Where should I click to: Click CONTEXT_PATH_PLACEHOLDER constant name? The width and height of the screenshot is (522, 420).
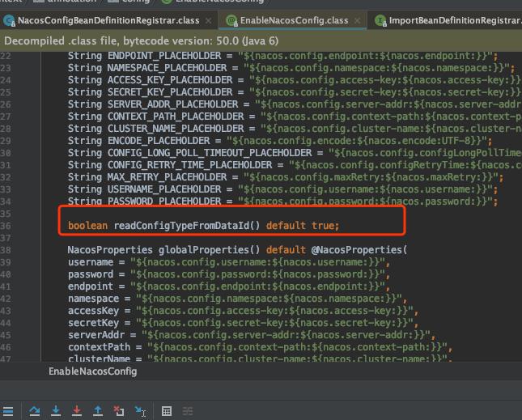176,117
